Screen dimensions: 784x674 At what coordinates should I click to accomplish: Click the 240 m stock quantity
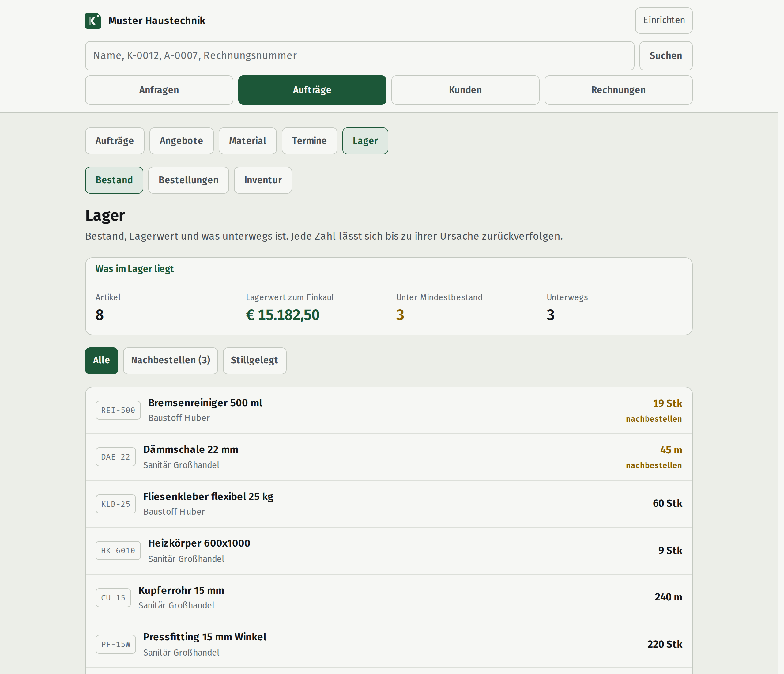(669, 597)
